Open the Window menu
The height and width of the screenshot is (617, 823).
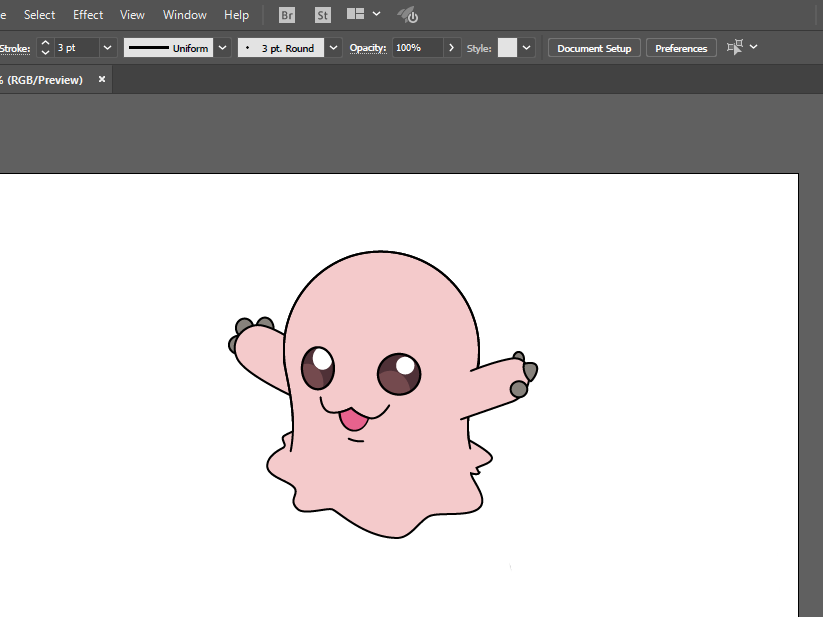(185, 15)
